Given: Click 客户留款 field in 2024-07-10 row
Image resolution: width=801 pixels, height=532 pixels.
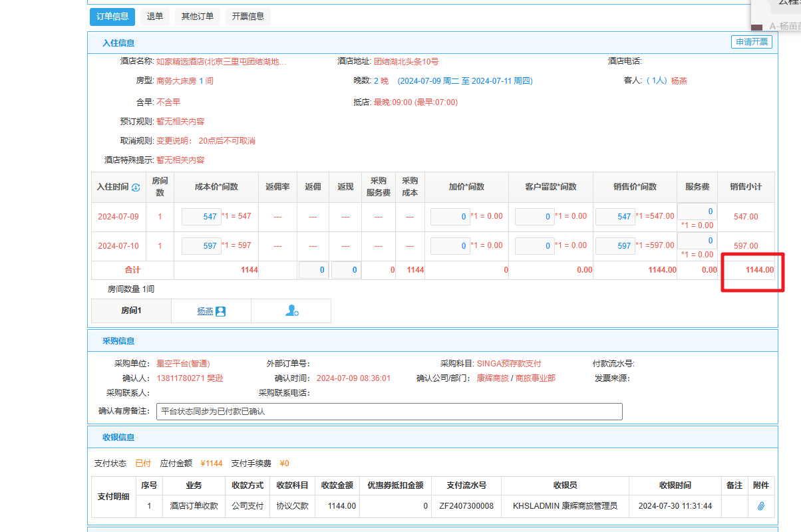Looking at the screenshot, I should (x=535, y=246).
